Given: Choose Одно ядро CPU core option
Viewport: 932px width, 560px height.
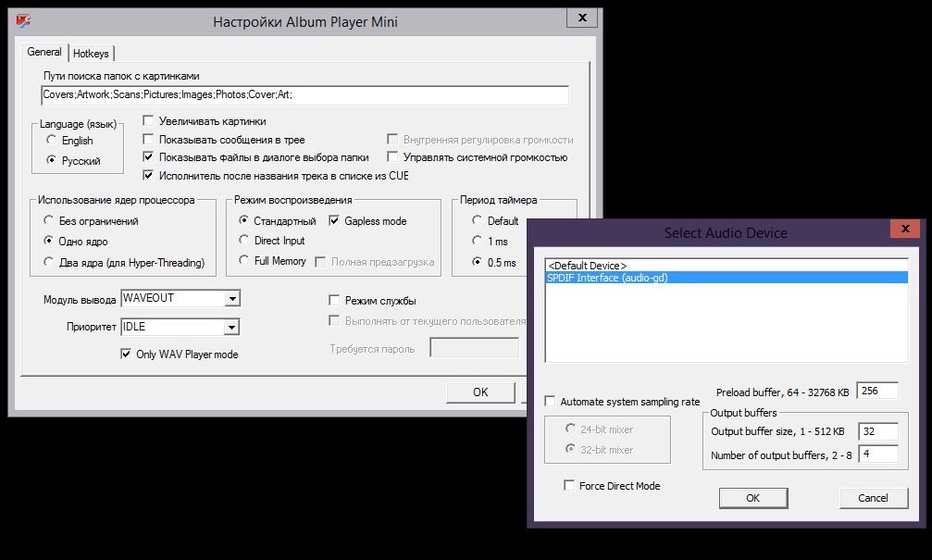Looking at the screenshot, I should (x=49, y=241).
